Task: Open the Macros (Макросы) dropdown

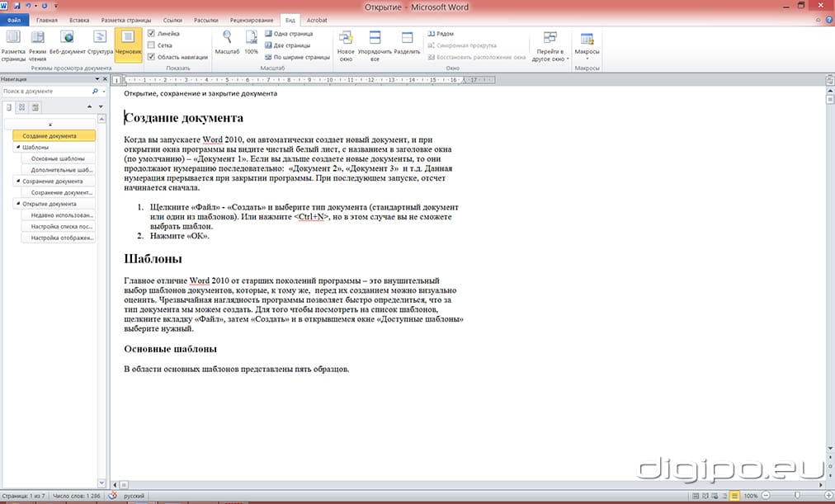Action: (x=587, y=45)
